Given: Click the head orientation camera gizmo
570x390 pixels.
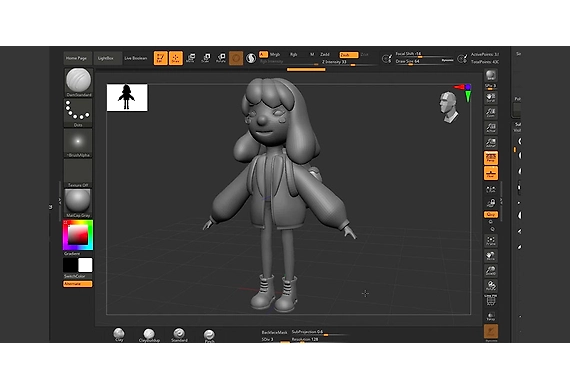Looking at the screenshot, I should click(x=448, y=107).
